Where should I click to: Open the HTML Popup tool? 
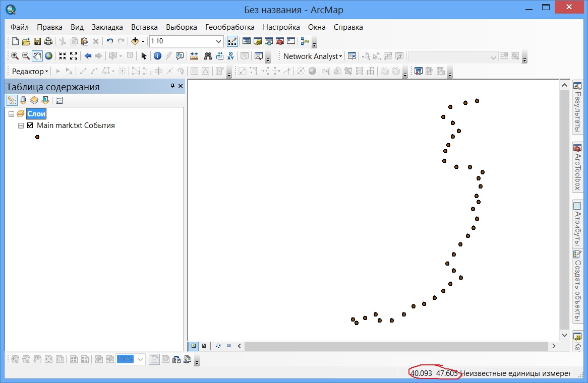click(180, 56)
